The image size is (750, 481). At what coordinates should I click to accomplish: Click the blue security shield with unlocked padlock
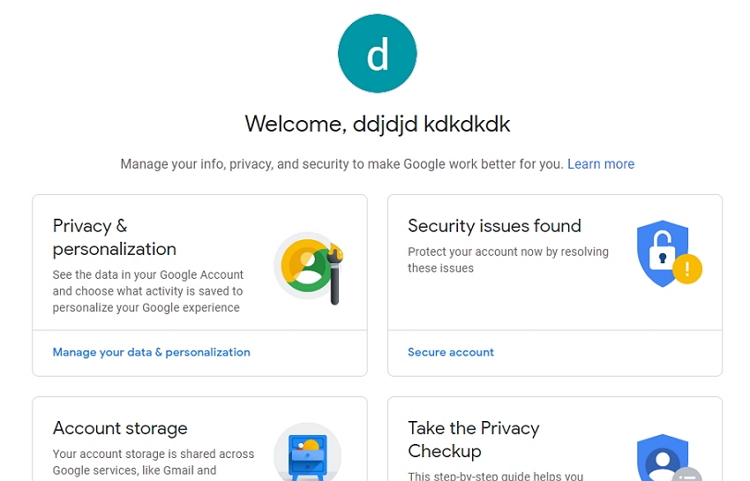point(662,253)
